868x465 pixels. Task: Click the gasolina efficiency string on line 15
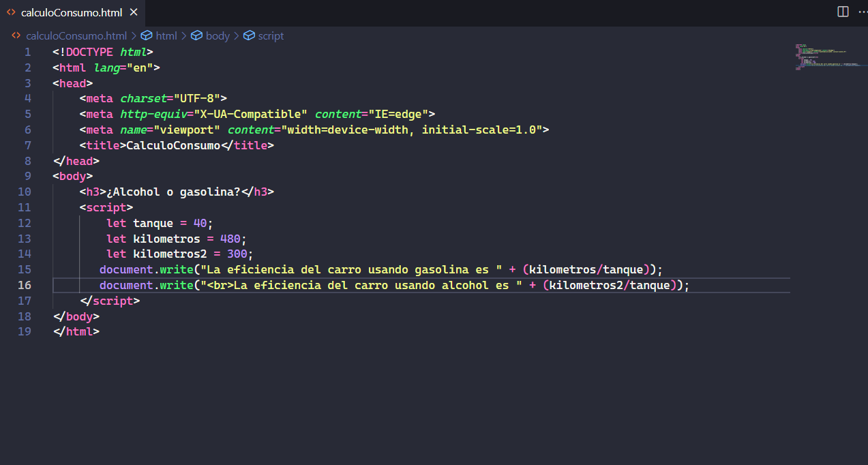(351, 269)
